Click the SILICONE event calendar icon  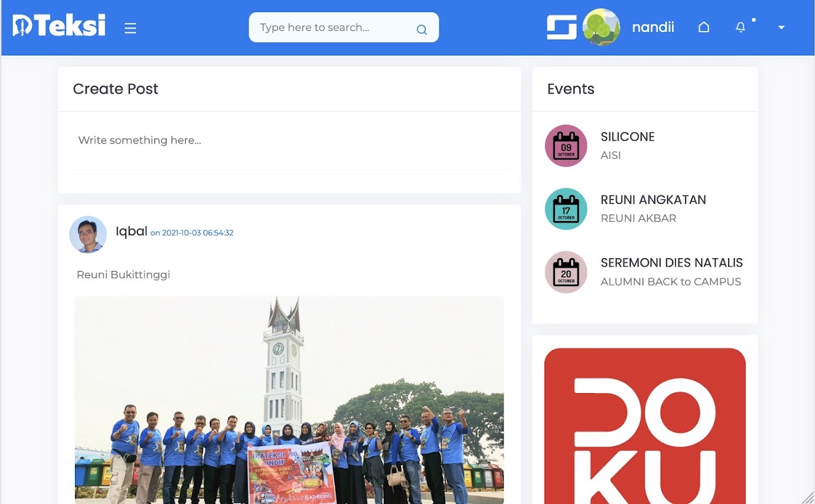[566, 146]
